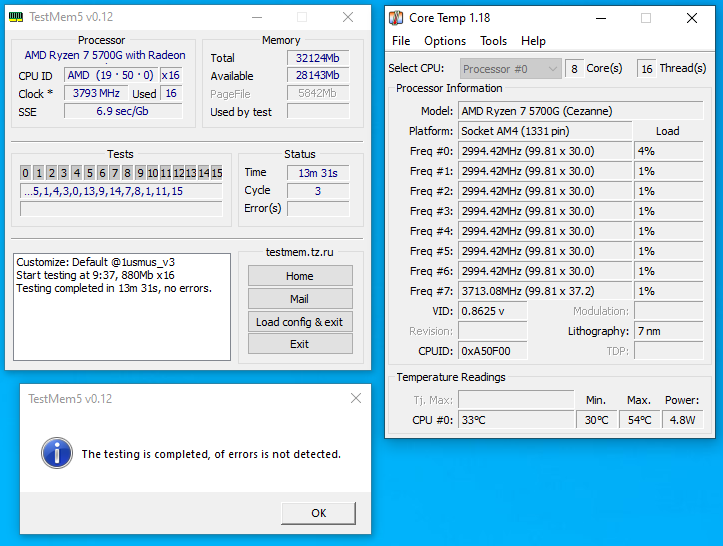
Task: Open the Options menu in Core Temp
Action: click(x=445, y=41)
